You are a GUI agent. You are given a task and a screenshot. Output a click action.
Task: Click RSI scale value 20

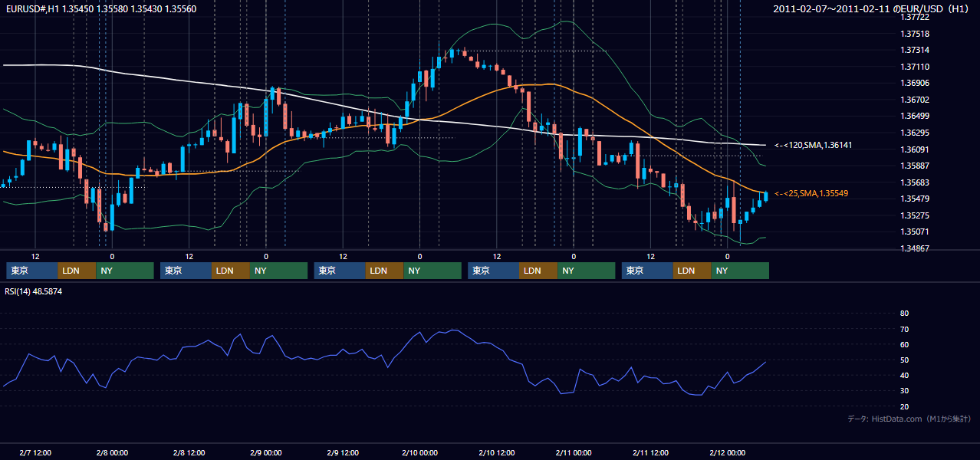tap(904, 407)
